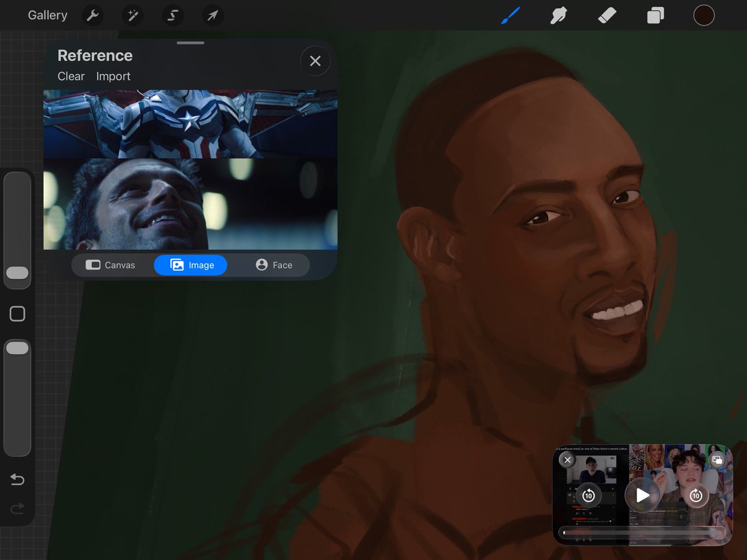
Task: Click the brush opacity slider handle
Action: (x=17, y=348)
